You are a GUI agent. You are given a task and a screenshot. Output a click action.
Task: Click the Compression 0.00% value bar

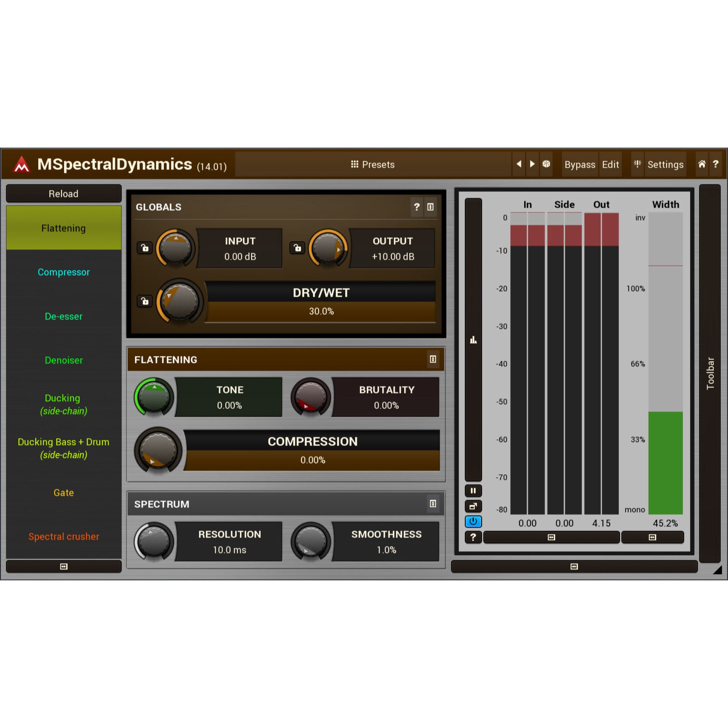(x=313, y=460)
